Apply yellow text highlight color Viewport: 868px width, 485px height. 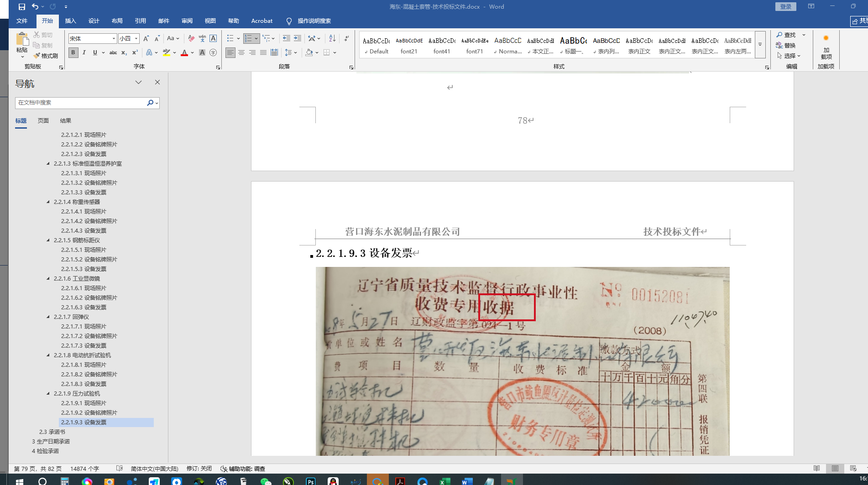167,52
